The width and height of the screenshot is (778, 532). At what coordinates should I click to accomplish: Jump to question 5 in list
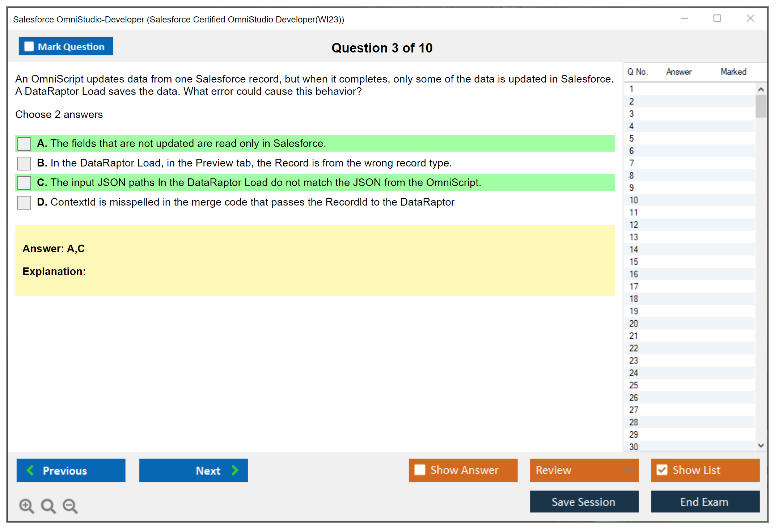(631, 139)
